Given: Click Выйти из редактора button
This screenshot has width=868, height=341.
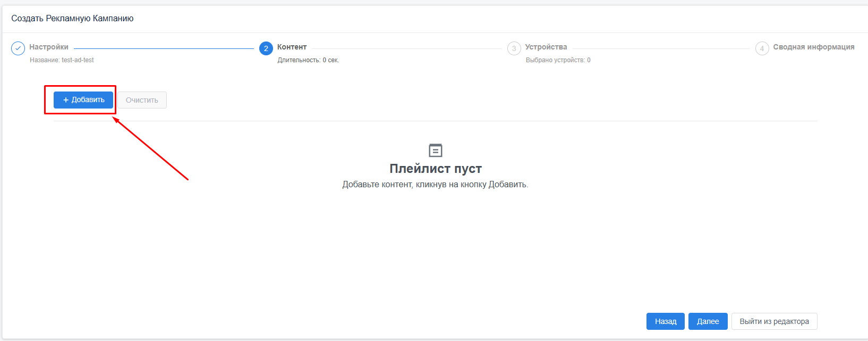Looking at the screenshot, I should coord(775,321).
